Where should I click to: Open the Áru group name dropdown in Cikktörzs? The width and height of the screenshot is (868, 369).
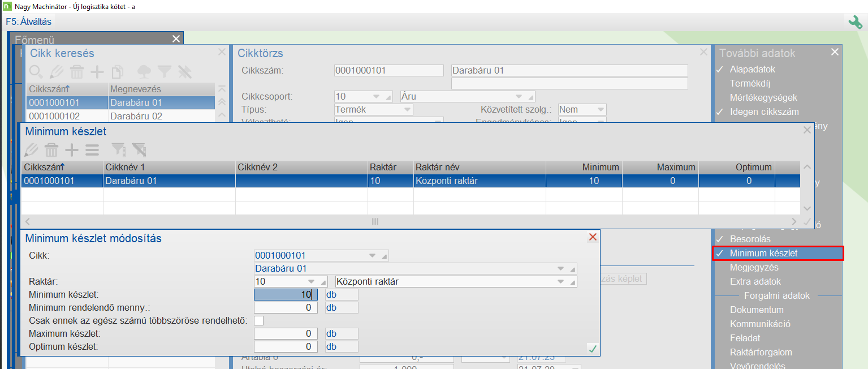519,96
